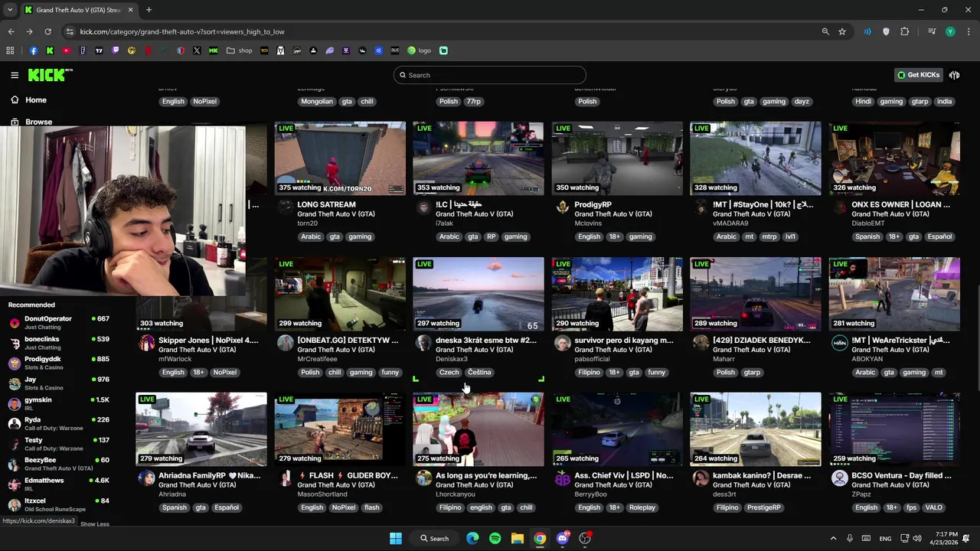Open the Chrome zoom magnifier icon
The height and width of the screenshot is (551, 980).
coord(825,31)
